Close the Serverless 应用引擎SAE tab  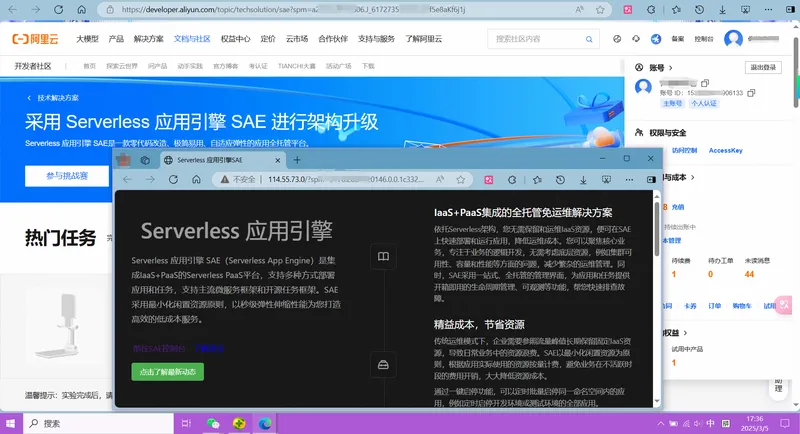tap(278, 160)
